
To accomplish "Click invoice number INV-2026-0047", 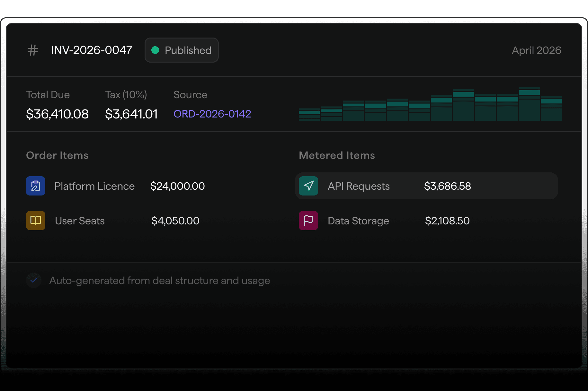I will (92, 50).
